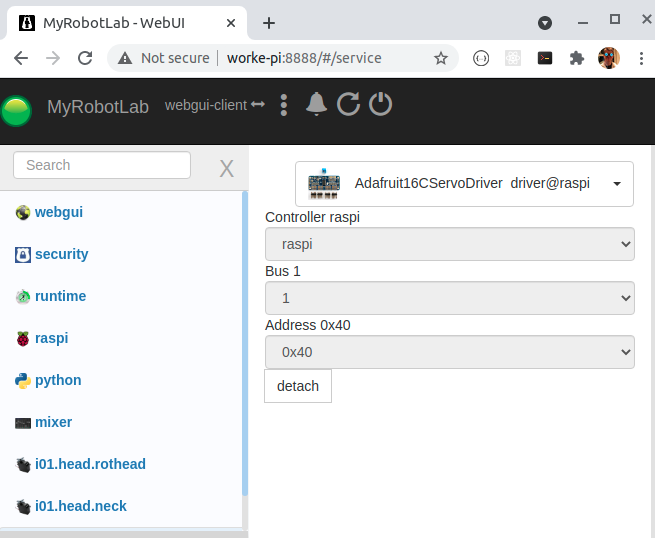The height and width of the screenshot is (538, 655).
Task: Click the terminal extension icon
Action: (x=545, y=58)
